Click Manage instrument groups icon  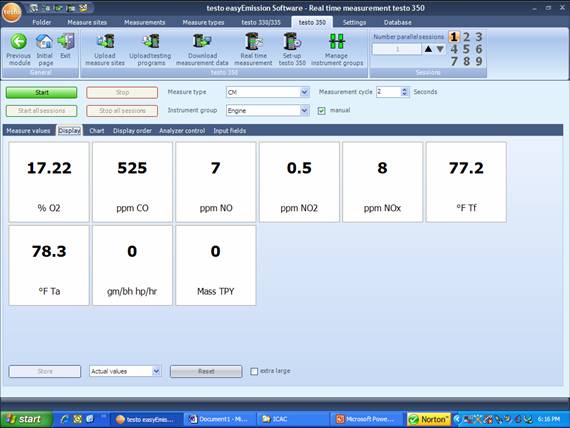[x=337, y=41]
